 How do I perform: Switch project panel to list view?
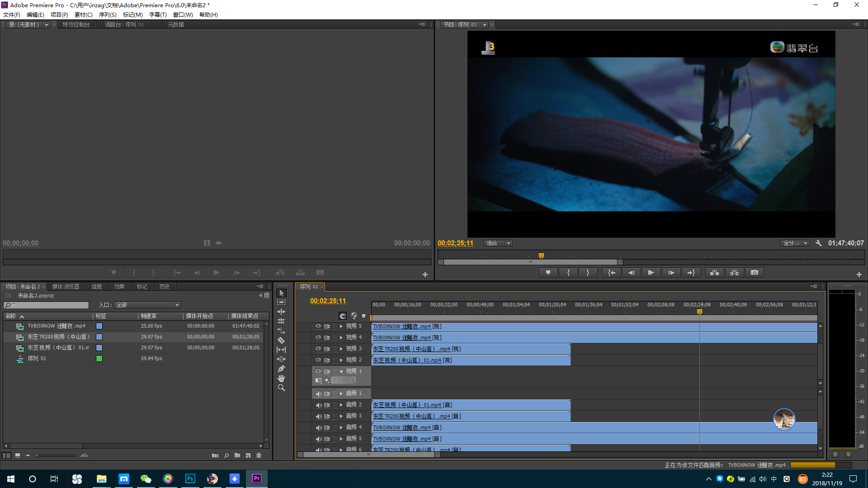click(7, 455)
